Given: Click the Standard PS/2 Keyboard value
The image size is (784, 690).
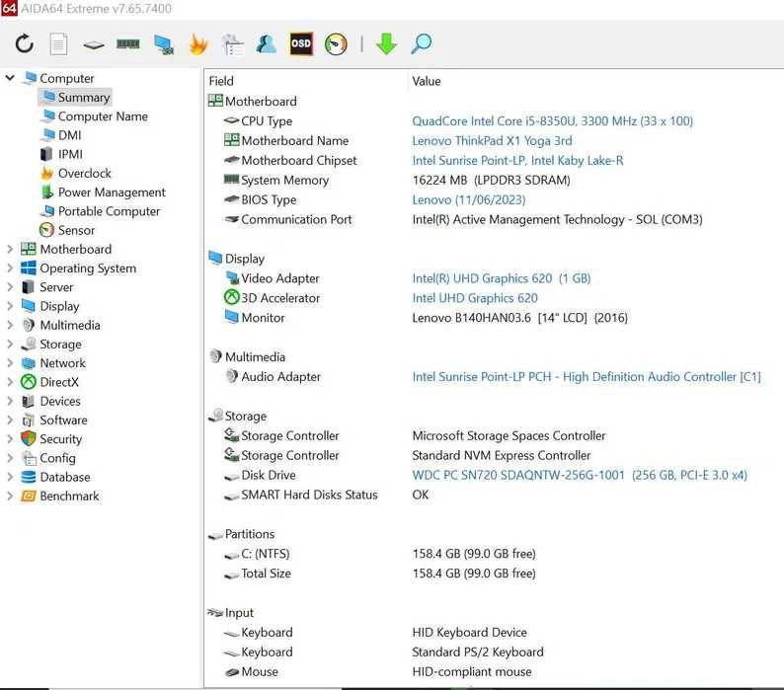Looking at the screenshot, I should [478, 652].
